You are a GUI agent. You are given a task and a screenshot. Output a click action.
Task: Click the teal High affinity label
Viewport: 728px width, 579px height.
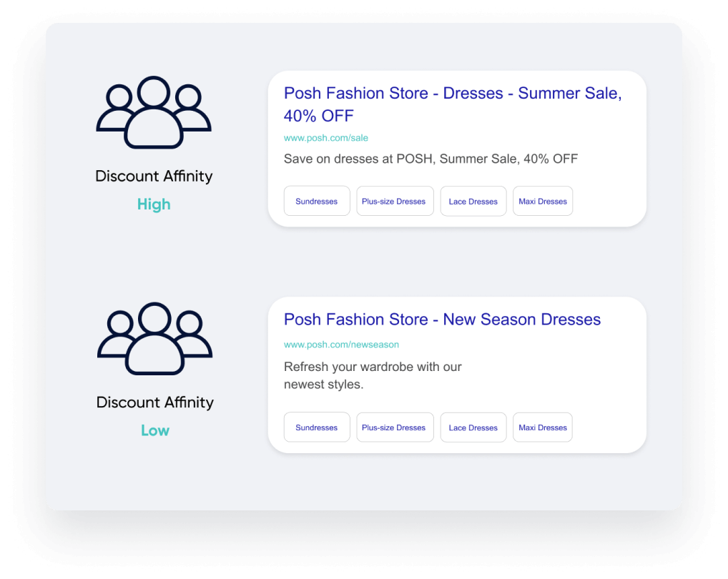154,204
